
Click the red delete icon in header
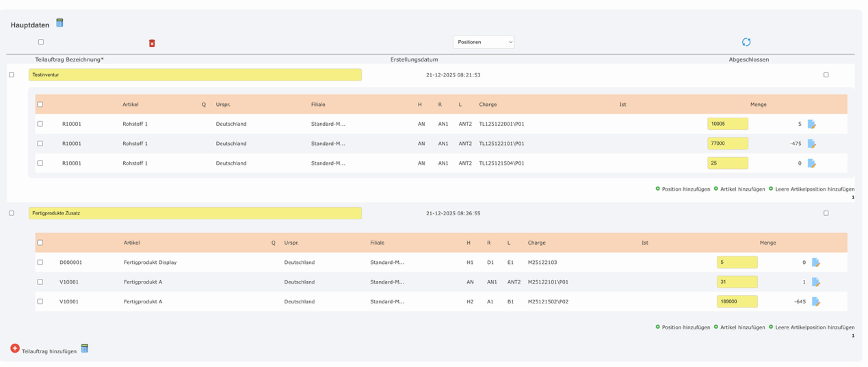(x=152, y=43)
